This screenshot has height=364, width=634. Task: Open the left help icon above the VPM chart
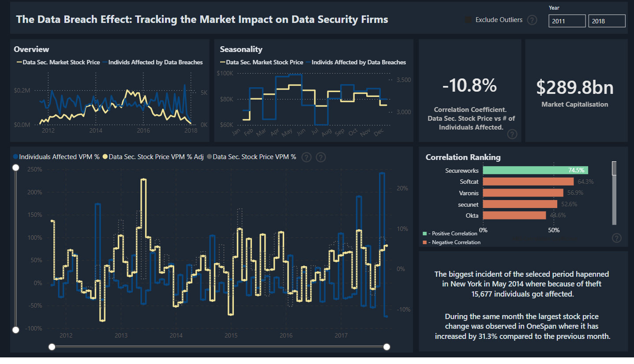click(x=306, y=157)
